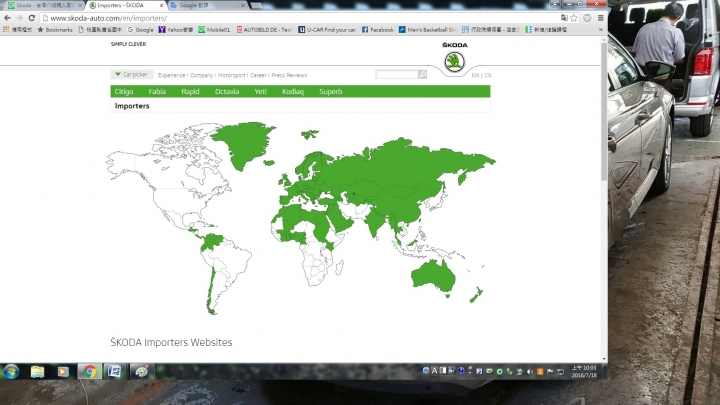Viewport: 720px width, 405px height.
Task: Select Citigo in the green model bar
Action: pyautogui.click(x=124, y=91)
